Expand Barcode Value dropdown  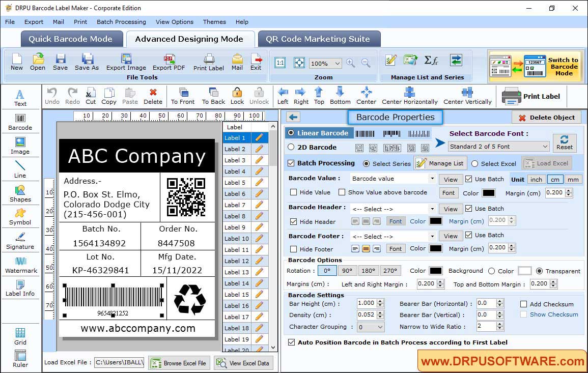click(x=432, y=179)
